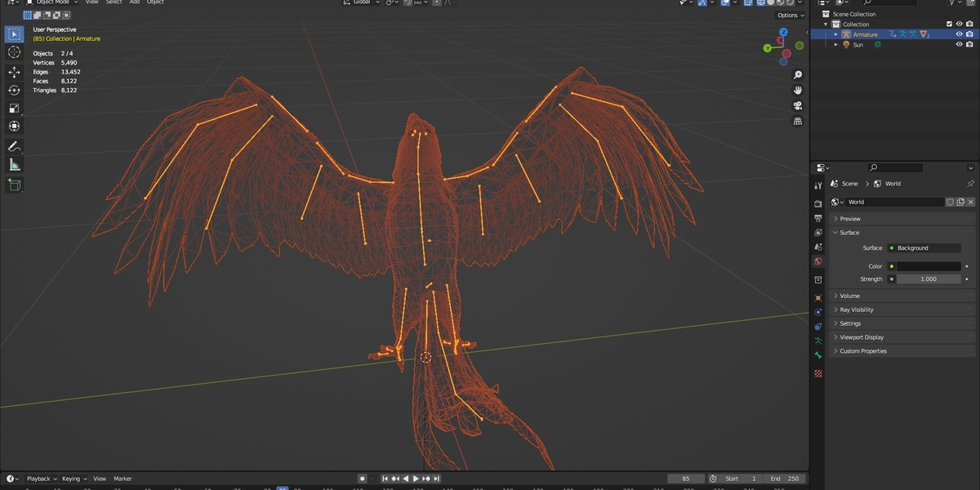
Task: Open the world Color swatch
Action: tap(929, 266)
